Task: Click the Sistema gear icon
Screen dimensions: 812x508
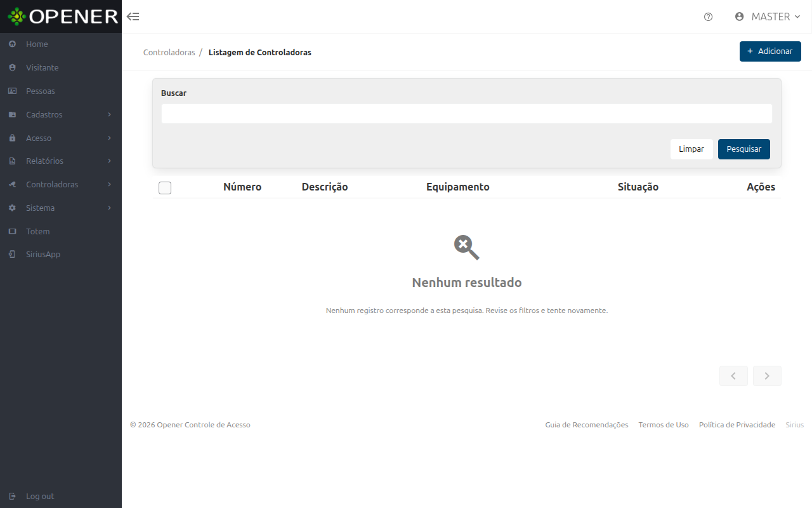Action: coord(12,208)
